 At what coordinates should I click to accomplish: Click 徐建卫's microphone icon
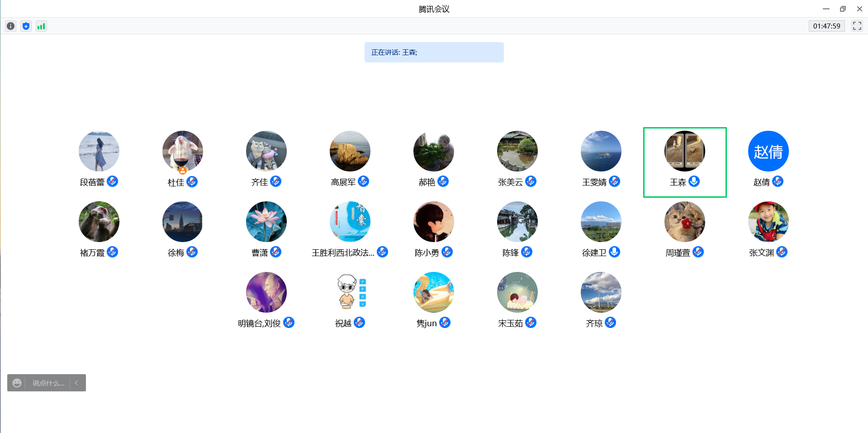[614, 252]
